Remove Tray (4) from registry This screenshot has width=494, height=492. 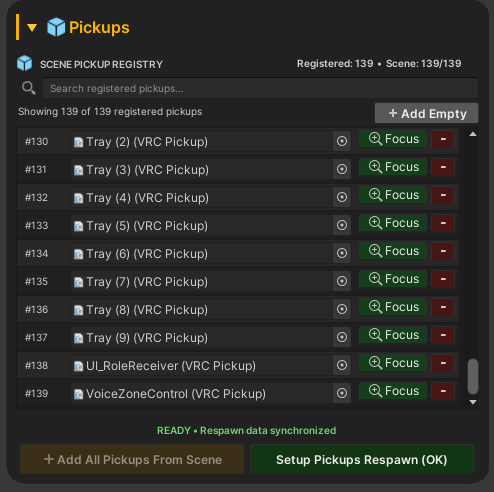pos(443,195)
